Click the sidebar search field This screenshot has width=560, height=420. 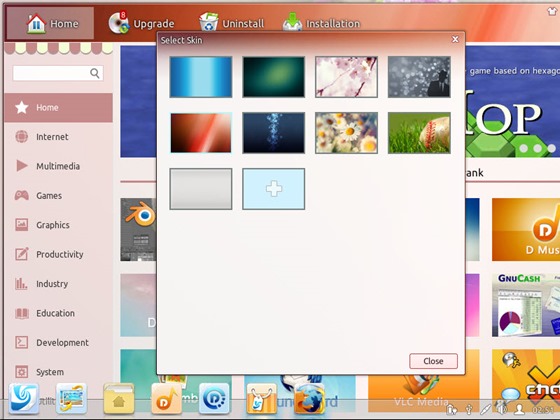[58, 73]
